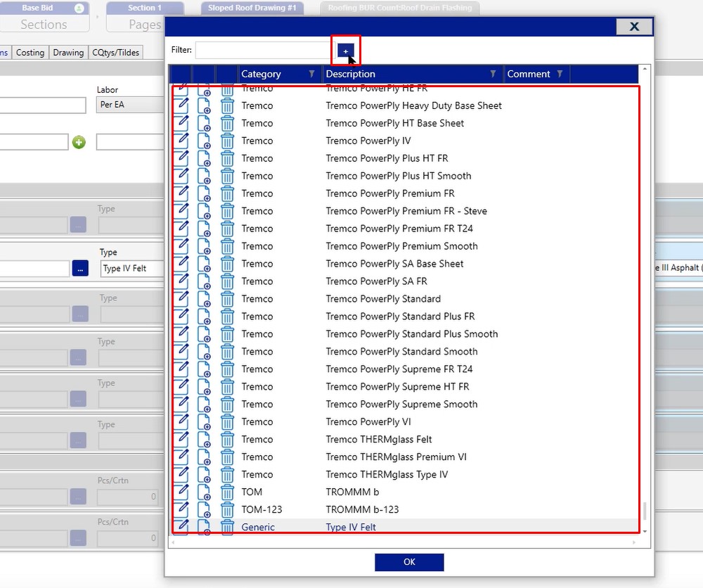Open the CQtys/Tildes tab
This screenshot has width=703, height=588.
coord(116,53)
